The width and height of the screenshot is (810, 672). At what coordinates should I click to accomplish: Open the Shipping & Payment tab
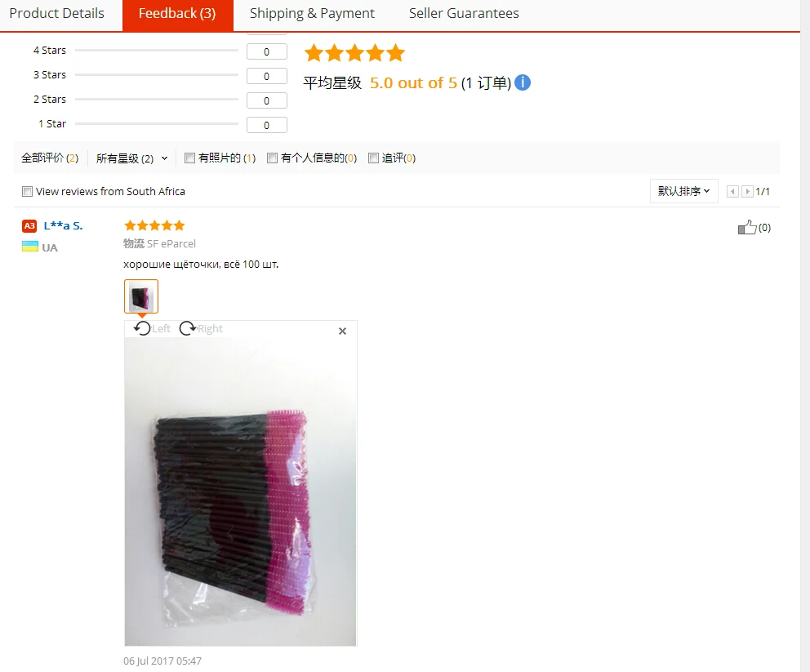click(x=312, y=13)
